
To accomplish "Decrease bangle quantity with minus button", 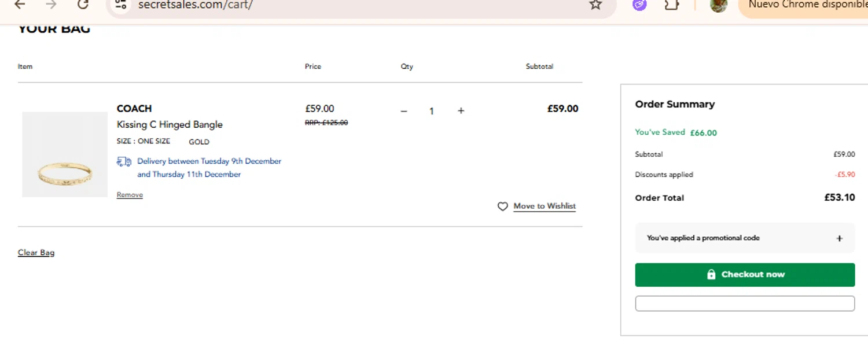I will pos(404,111).
